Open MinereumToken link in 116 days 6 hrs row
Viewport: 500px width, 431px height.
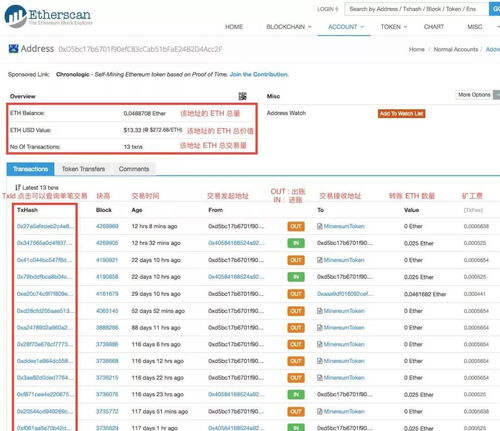click(344, 344)
